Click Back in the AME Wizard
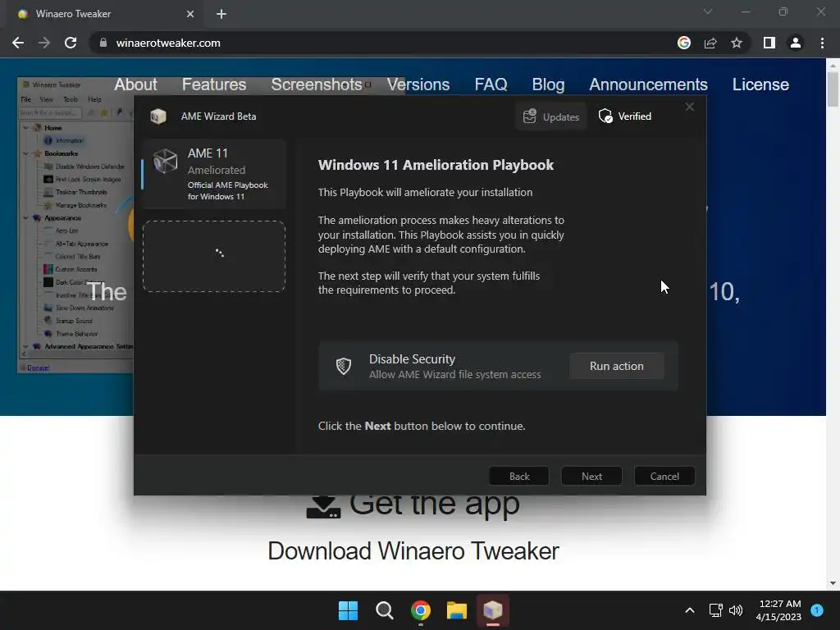 coord(519,477)
